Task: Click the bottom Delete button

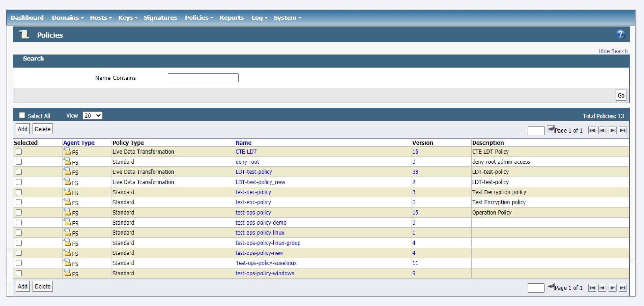Action: click(42, 287)
